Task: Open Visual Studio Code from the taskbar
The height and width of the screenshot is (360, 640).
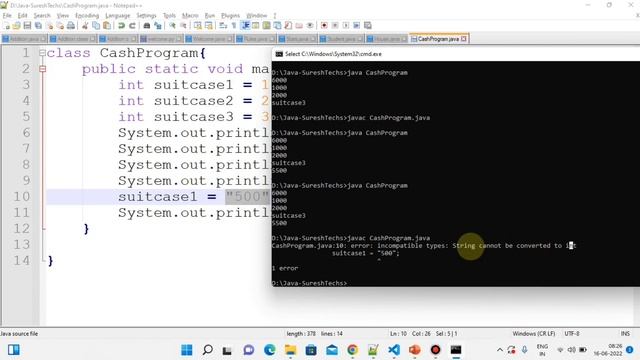Action: point(394,350)
